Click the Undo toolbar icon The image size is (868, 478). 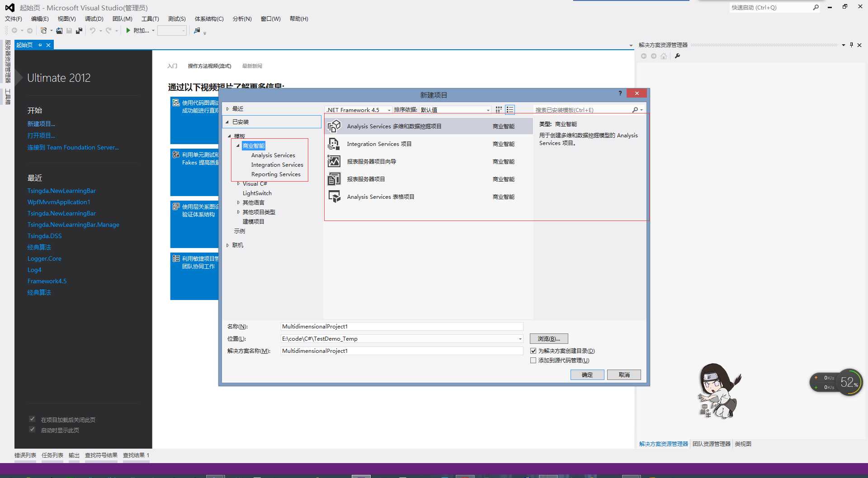click(x=93, y=30)
